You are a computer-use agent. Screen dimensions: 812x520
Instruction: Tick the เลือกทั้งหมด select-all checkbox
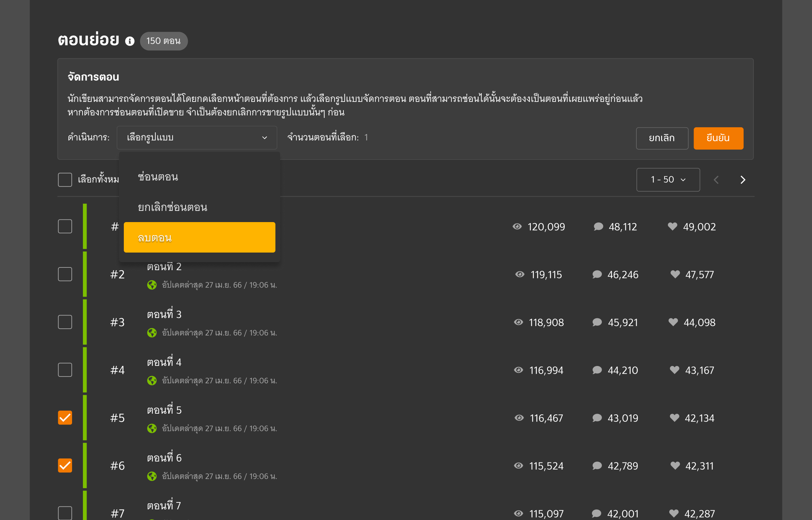coord(65,179)
